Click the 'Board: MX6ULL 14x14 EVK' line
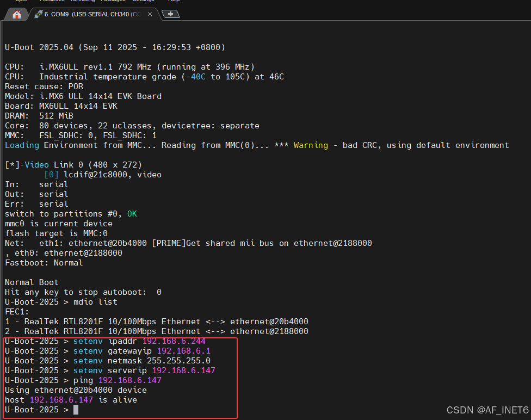 point(61,106)
